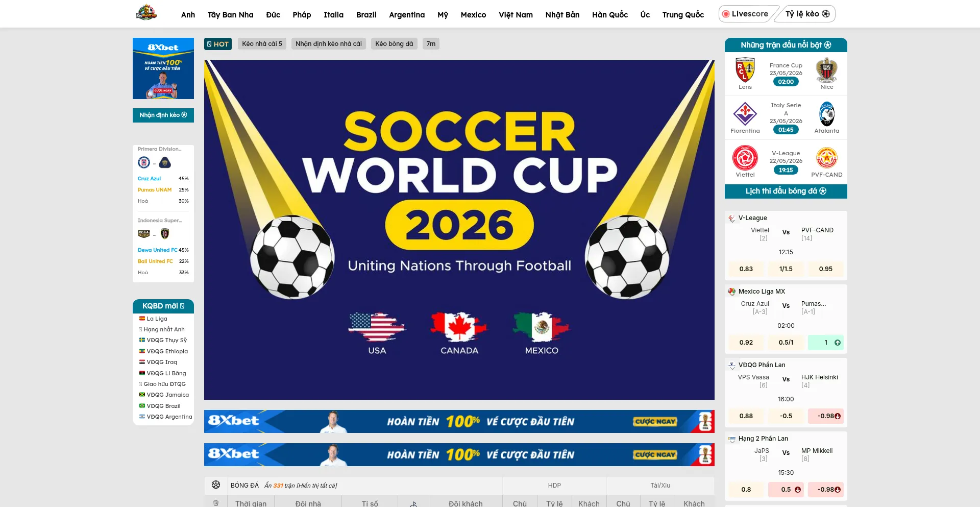Open Nhật Bản navigation item

click(562, 15)
